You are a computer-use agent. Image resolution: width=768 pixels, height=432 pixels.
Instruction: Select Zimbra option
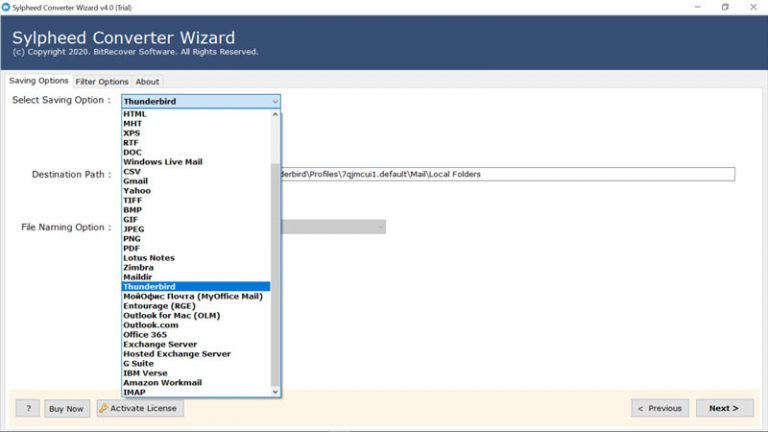[196, 268]
